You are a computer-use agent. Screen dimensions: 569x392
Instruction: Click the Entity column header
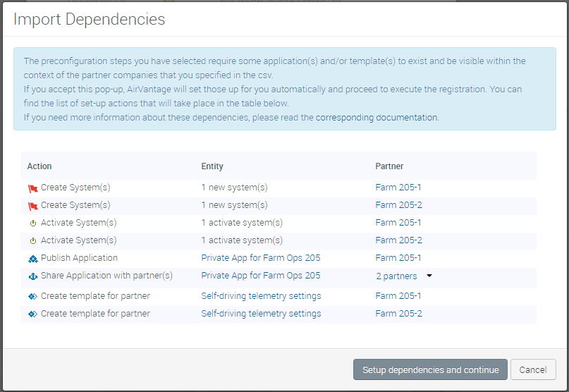click(212, 166)
